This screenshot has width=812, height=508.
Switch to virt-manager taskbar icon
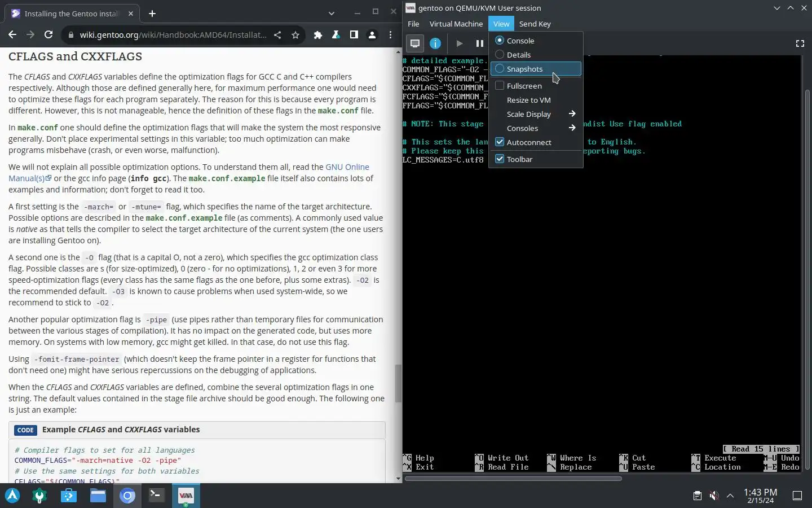click(186, 496)
